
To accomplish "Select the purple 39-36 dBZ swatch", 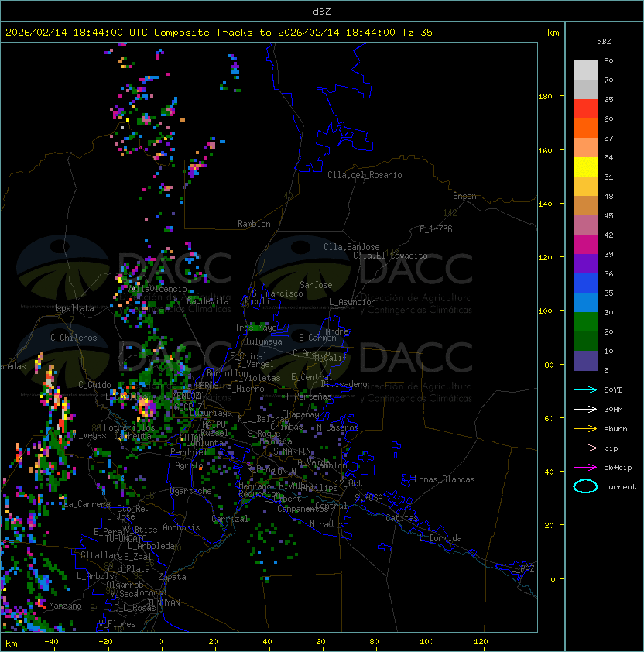I will click(x=585, y=263).
